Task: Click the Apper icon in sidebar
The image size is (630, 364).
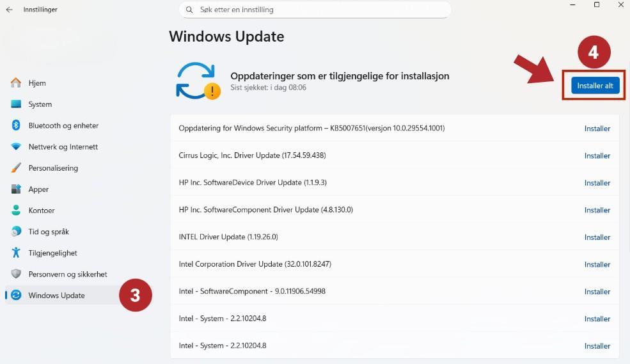Action: pyautogui.click(x=16, y=189)
